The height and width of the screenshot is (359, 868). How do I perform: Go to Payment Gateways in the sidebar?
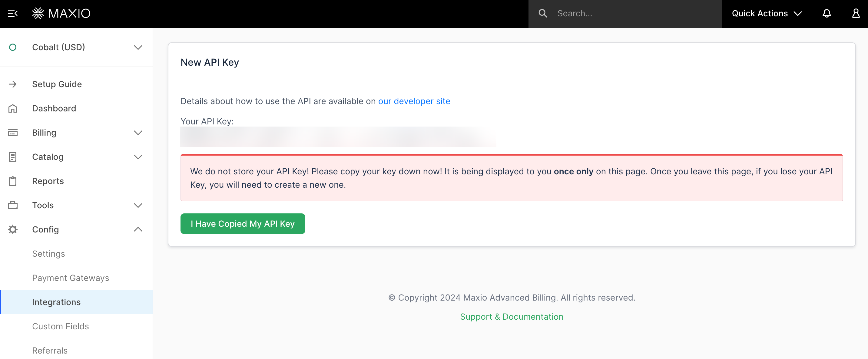pos(71,278)
